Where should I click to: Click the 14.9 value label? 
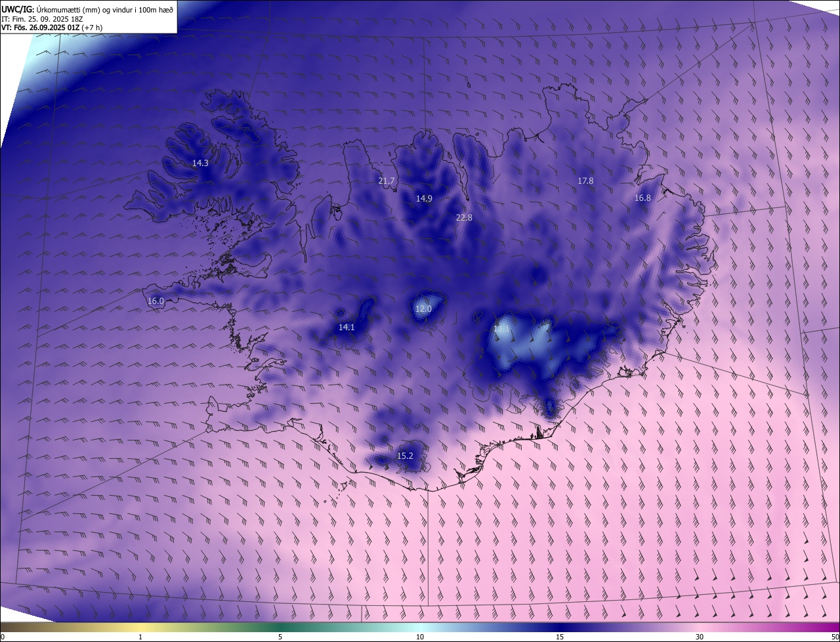pos(424,198)
